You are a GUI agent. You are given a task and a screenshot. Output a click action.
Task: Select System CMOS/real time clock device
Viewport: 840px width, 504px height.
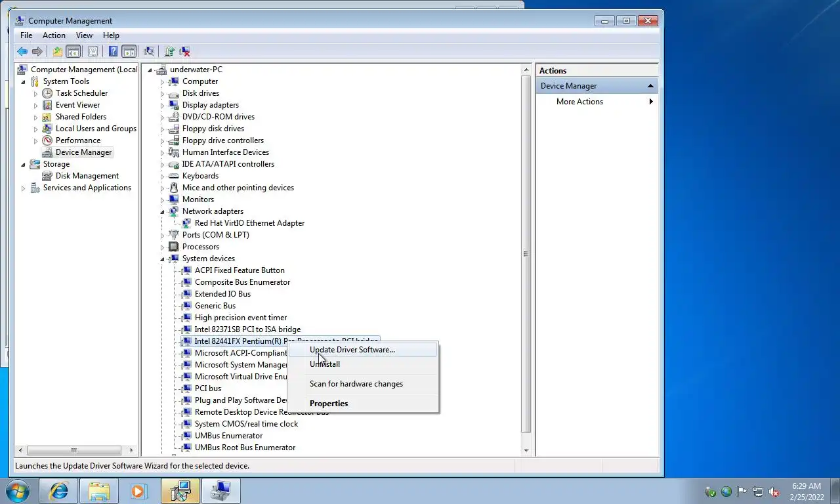pos(246,424)
